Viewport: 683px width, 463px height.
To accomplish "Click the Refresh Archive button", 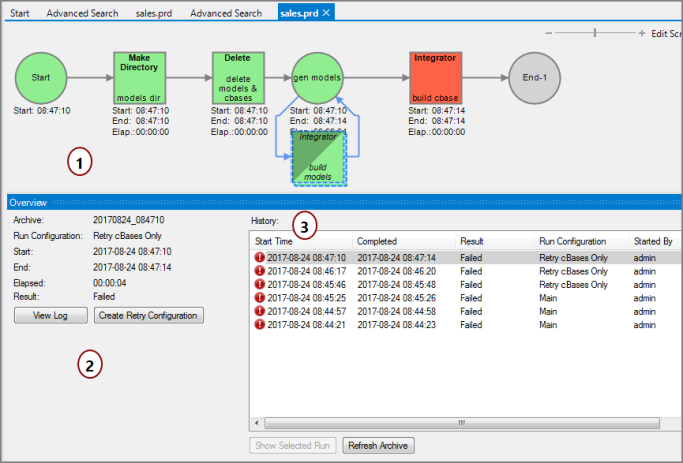I will (379, 445).
